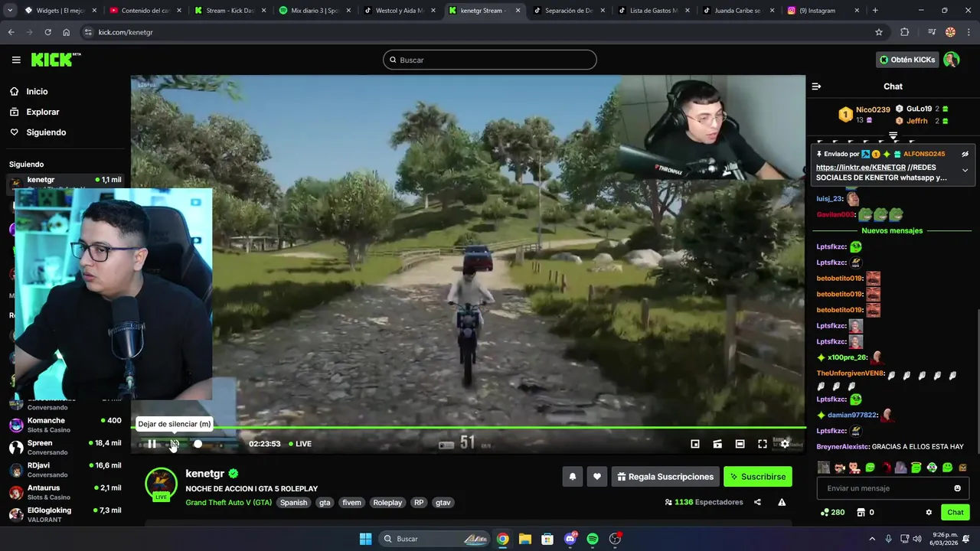Open user profile avatar menu
The width and height of the screenshot is (980, 551).
point(951,60)
